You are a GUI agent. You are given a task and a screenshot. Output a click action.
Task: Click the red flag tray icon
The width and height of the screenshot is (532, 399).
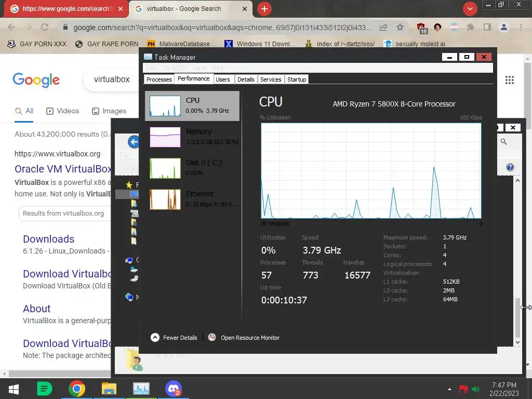tap(463, 389)
